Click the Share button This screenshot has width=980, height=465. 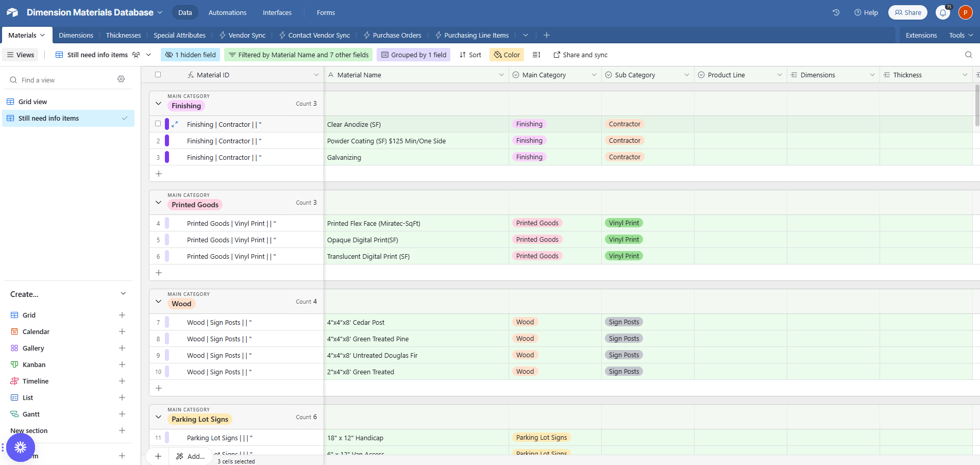click(908, 12)
